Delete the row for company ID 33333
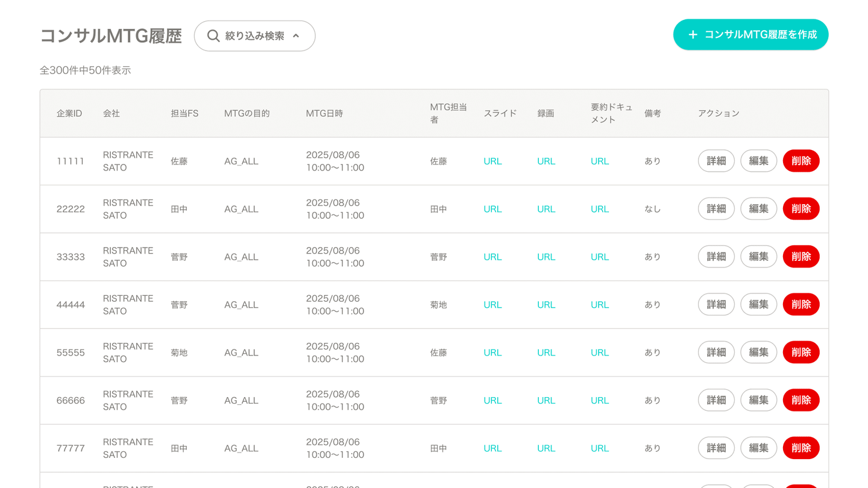 tap(800, 257)
